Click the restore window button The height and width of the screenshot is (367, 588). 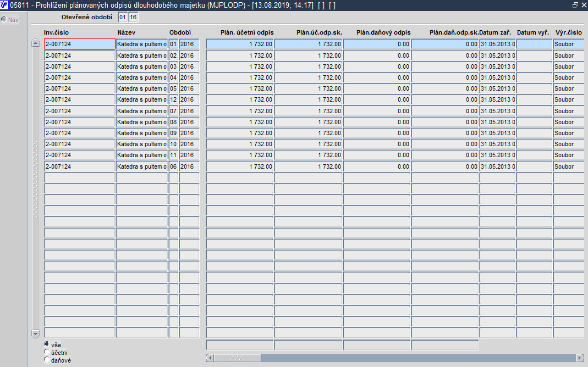575,5
